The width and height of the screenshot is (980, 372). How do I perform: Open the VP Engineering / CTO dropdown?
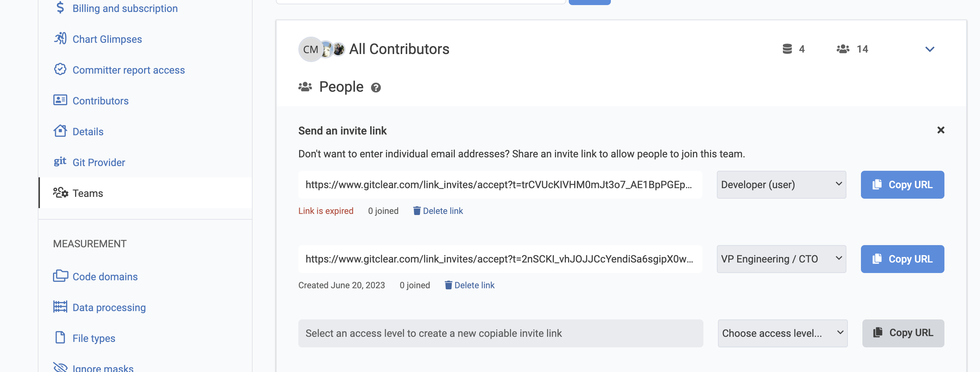(781, 259)
